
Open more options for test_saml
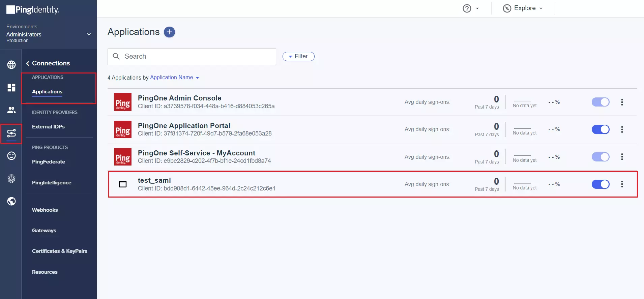622,184
